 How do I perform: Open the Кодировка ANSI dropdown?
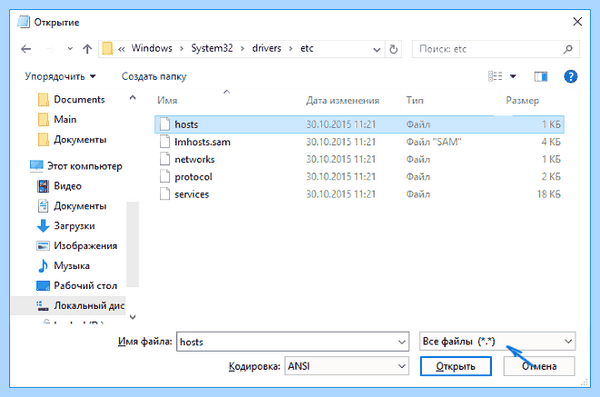coord(347,366)
